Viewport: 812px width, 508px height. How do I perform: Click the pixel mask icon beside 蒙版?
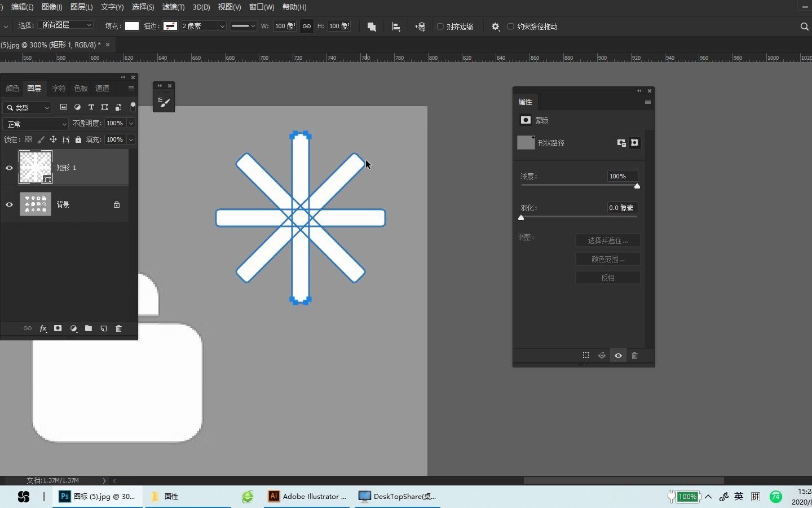click(x=526, y=120)
